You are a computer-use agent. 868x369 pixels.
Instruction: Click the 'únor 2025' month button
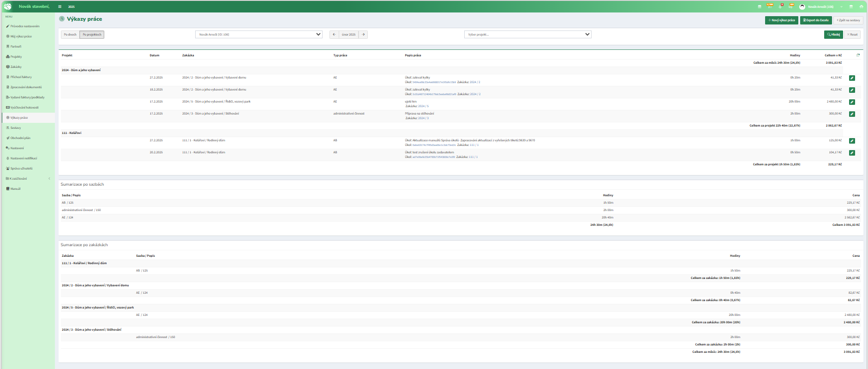click(x=349, y=35)
